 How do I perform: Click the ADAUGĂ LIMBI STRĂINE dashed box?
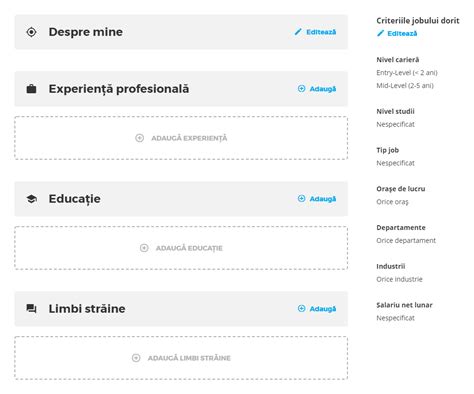pyautogui.click(x=181, y=358)
